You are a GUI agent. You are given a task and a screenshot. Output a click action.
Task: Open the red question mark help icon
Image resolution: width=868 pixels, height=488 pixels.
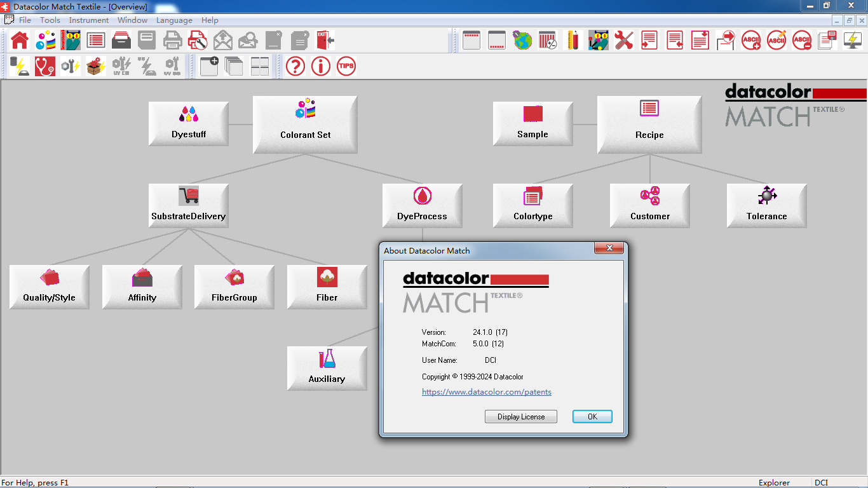[295, 66]
